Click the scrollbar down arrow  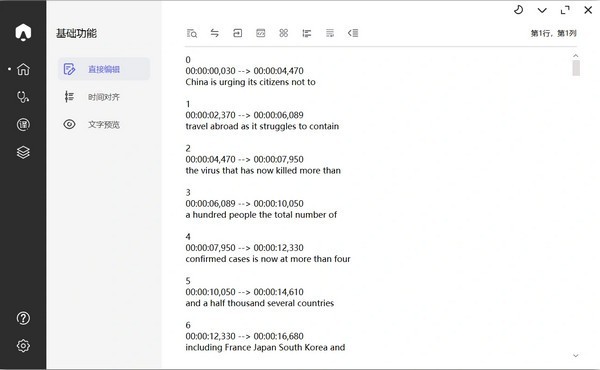[576, 356]
